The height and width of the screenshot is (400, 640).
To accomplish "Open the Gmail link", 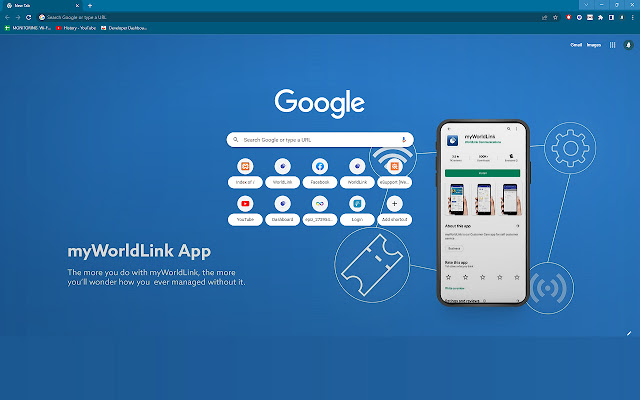I will tap(576, 45).
